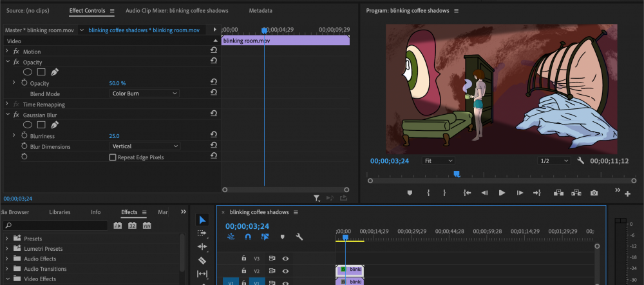Open the Fit zoom level dropdown
644x285 pixels.
(438, 161)
